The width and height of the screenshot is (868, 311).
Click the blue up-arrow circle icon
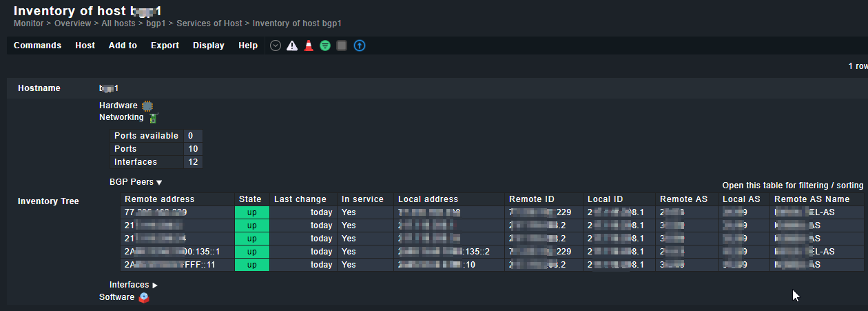(359, 46)
